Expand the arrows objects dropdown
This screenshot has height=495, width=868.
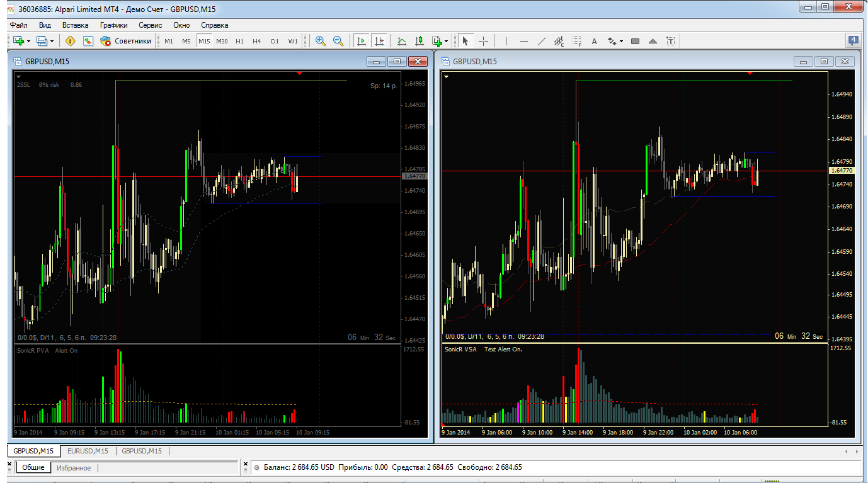(x=621, y=41)
